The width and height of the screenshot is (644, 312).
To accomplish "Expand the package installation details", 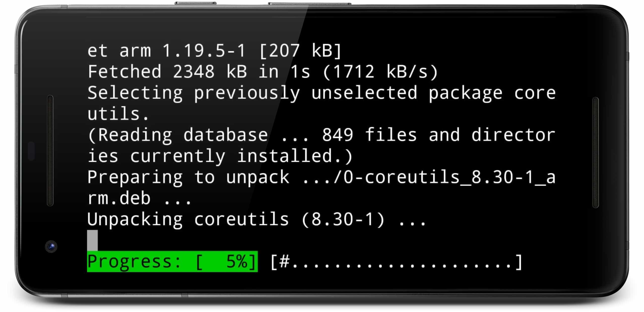I will pyautogui.click(x=322, y=156).
